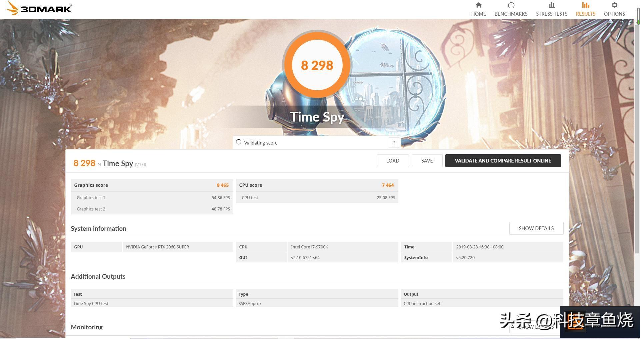
Task: Select the CPU score 7 464 value
Action: pyautogui.click(x=388, y=185)
